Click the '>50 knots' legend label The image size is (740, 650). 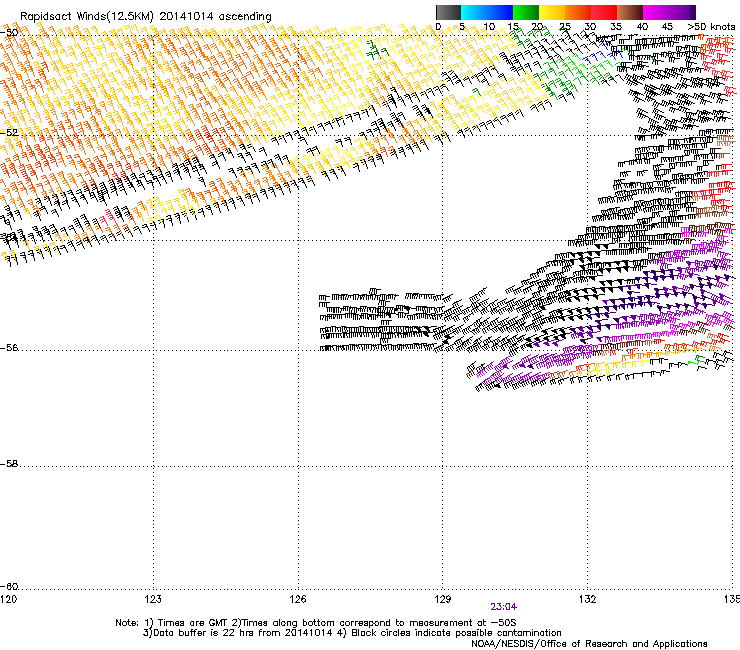[x=711, y=27]
